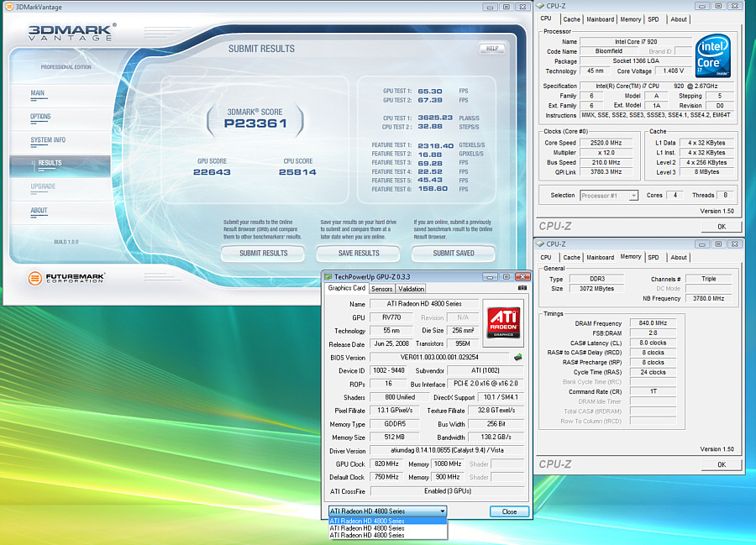Click the Memory Type DDR3 value in CPU-Z

pyautogui.click(x=597, y=279)
